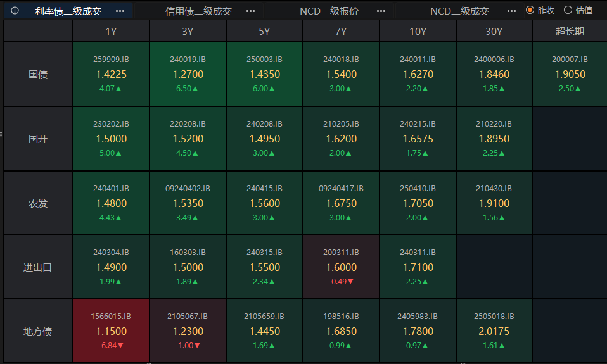Open bond 220208.IB cell

pos(188,139)
